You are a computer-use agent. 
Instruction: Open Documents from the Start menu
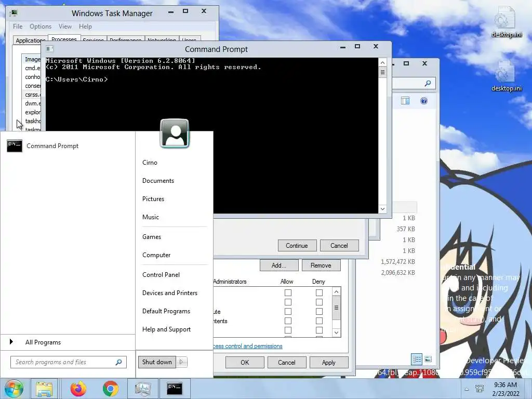(x=158, y=181)
